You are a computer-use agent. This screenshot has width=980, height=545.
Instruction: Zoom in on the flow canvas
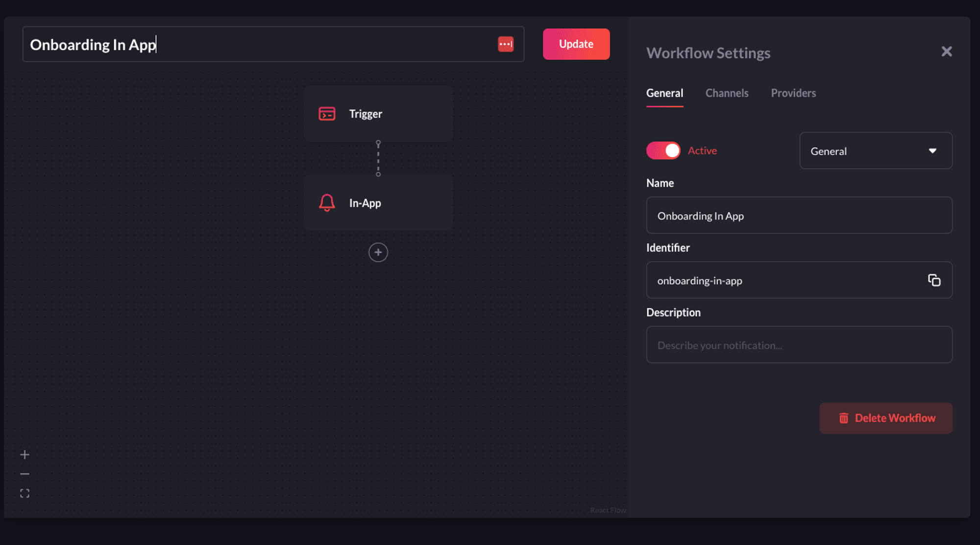point(24,455)
